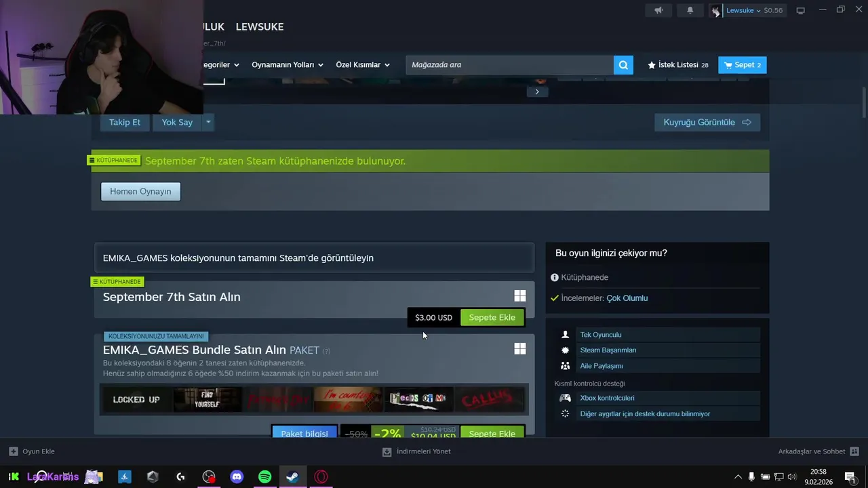Open OBS Studio from the taskbar
Screen dimensions: 868x488
click(209, 476)
